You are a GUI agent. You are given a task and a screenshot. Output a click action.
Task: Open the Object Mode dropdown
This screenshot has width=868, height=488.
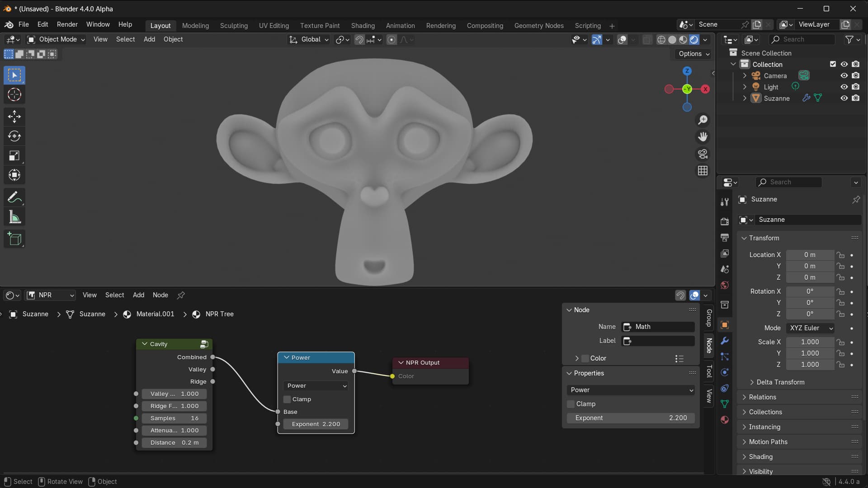click(56, 39)
